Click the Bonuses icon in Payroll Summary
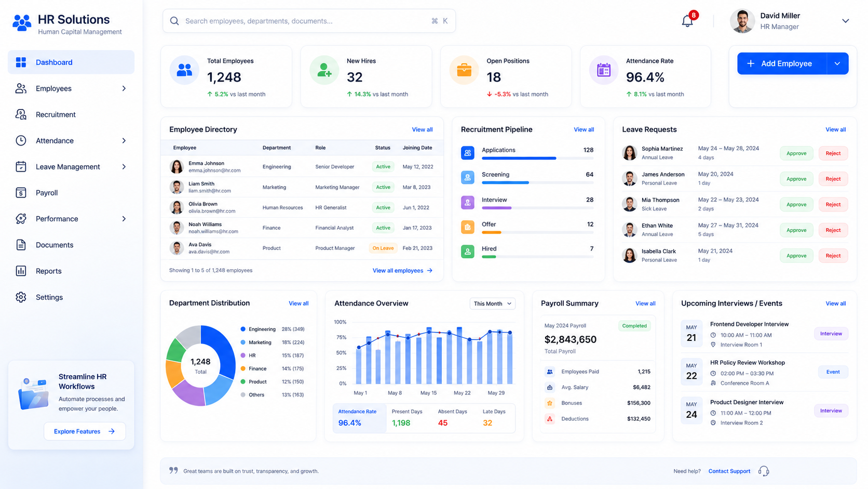This screenshot has width=868, height=489. click(550, 403)
